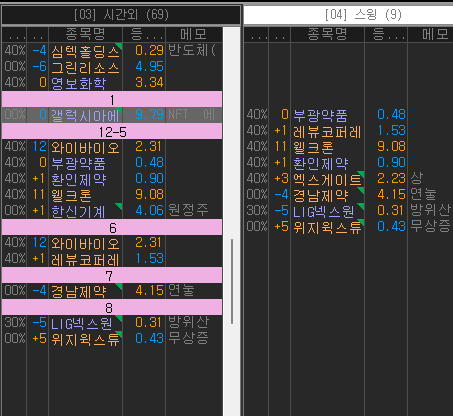Click the pink separator row labeled 12-5
Image resolution: width=453 pixels, height=416 pixels.
pos(112,131)
